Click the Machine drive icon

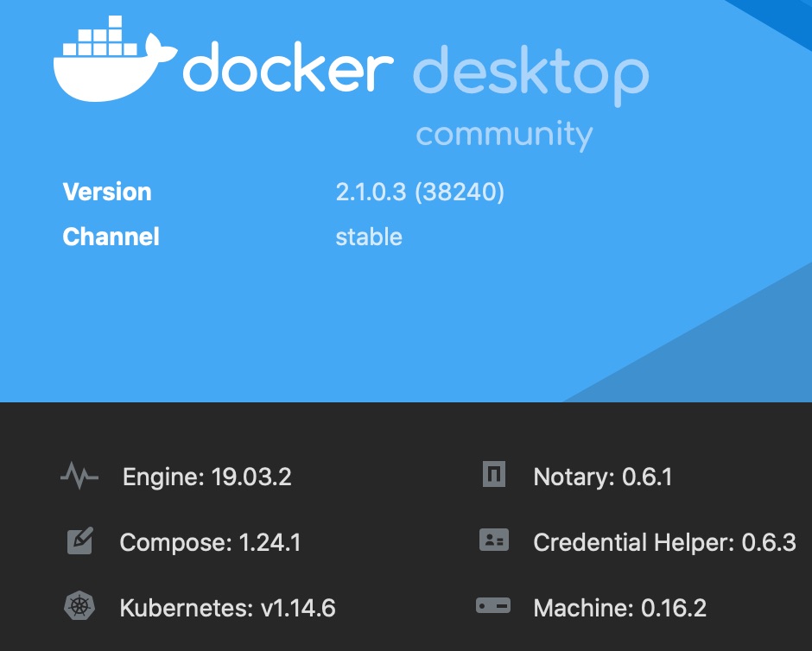[x=493, y=605]
